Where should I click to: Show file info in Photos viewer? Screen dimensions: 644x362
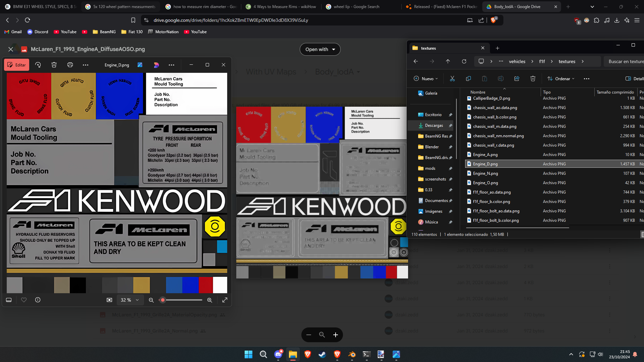point(38,300)
